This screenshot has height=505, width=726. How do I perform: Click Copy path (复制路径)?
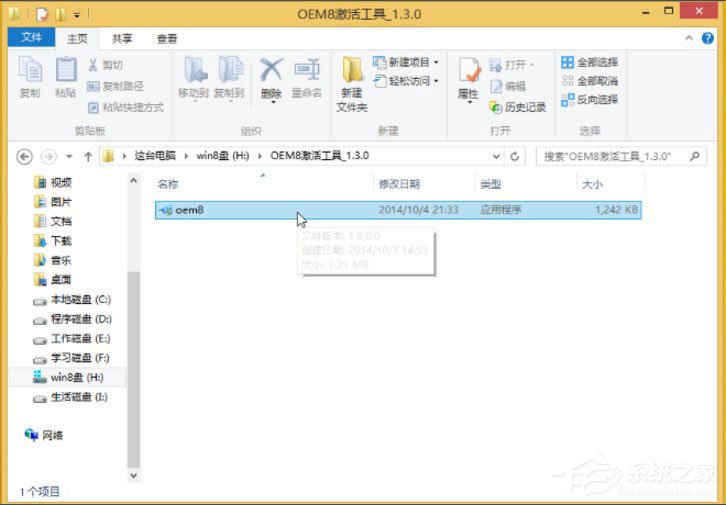(x=116, y=86)
